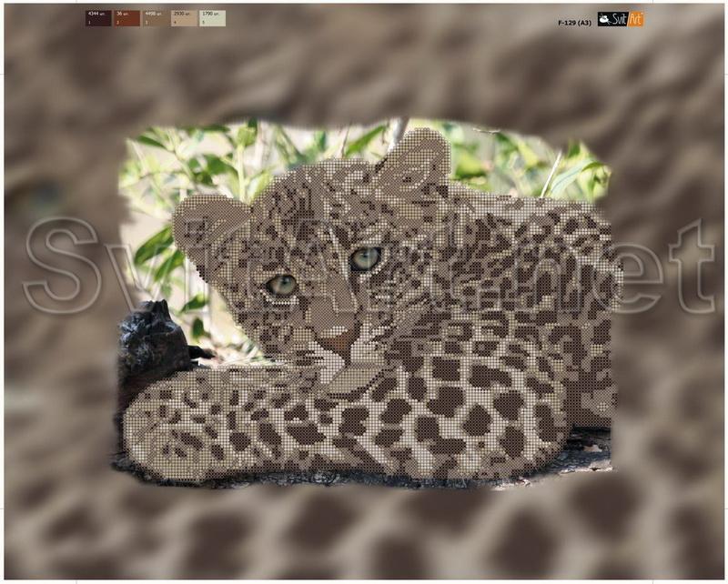Click the orange Art part of logo
The image size is (728, 584).
pos(634,19)
